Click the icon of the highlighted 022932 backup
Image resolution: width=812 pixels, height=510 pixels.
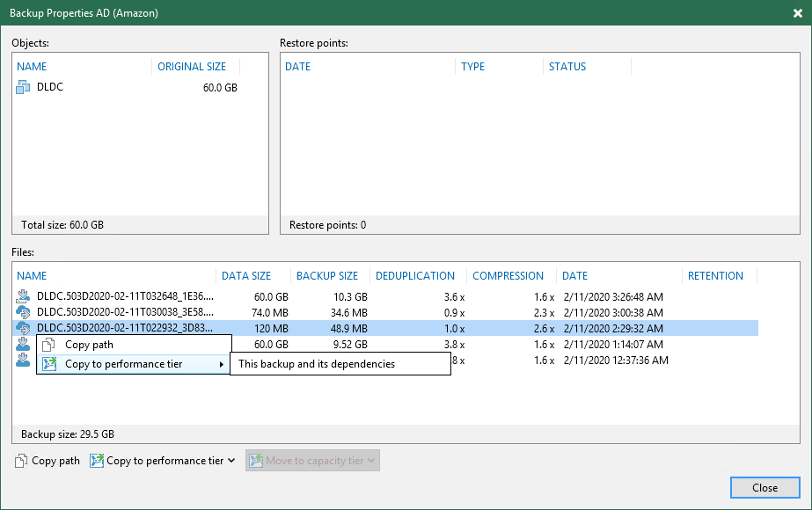tap(24, 328)
